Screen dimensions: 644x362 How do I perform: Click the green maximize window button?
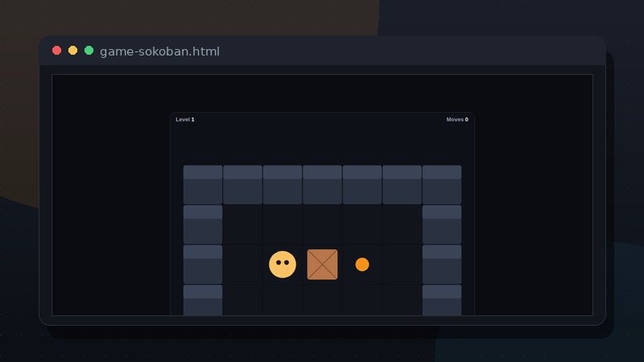[x=89, y=51]
